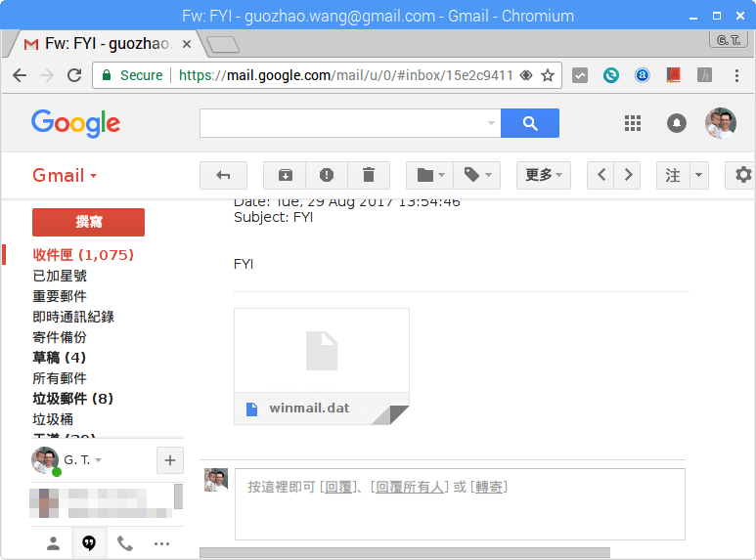Viewport: 756px width, 560px height.
Task: Click the G.T. profile button in the tab bar
Action: tap(728, 40)
